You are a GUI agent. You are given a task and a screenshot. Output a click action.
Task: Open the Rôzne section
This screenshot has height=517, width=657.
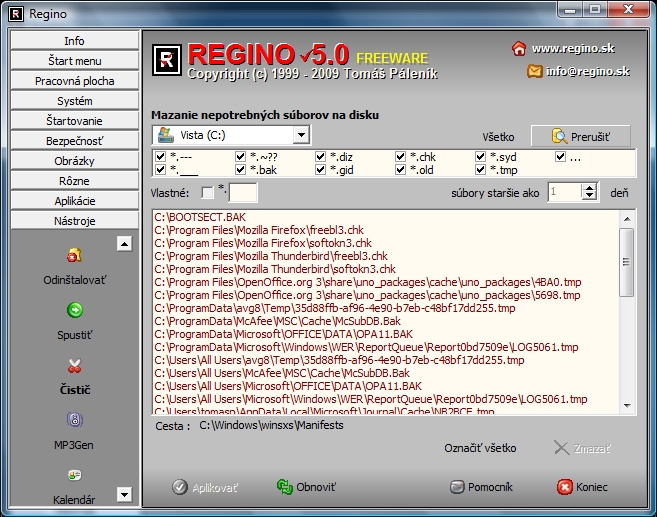tap(75, 181)
